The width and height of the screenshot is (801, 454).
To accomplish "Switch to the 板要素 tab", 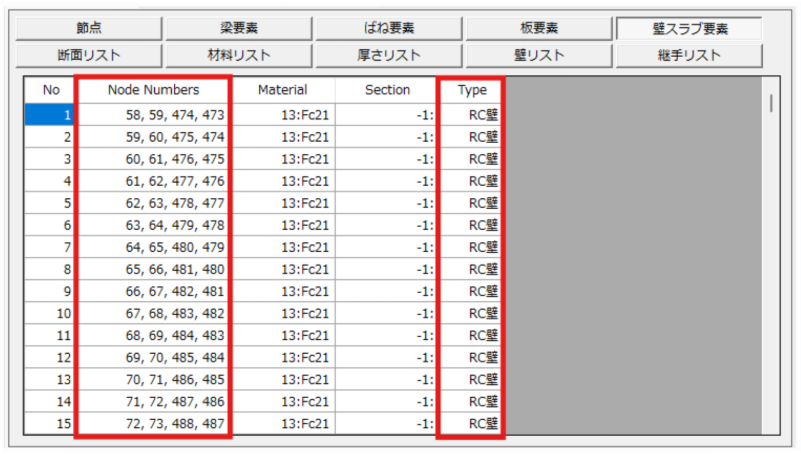I will pos(539,29).
